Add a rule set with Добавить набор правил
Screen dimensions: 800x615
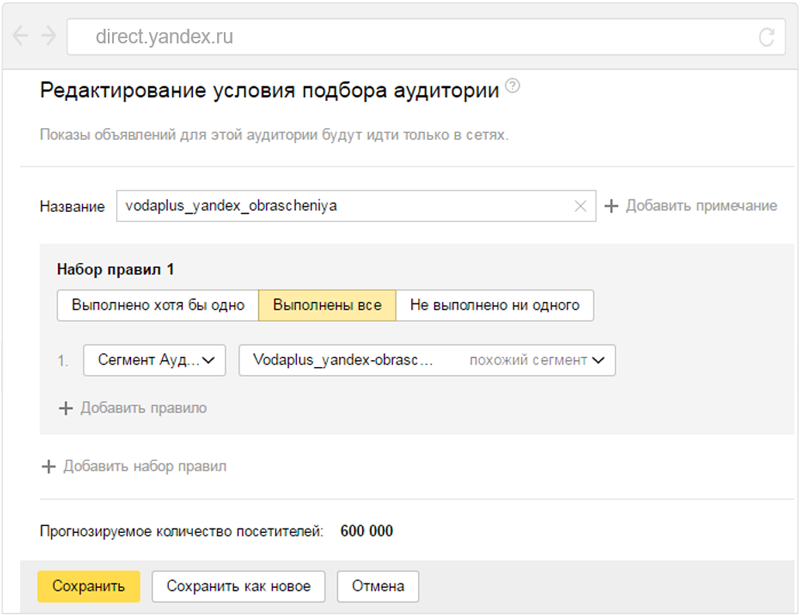point(134,466)
